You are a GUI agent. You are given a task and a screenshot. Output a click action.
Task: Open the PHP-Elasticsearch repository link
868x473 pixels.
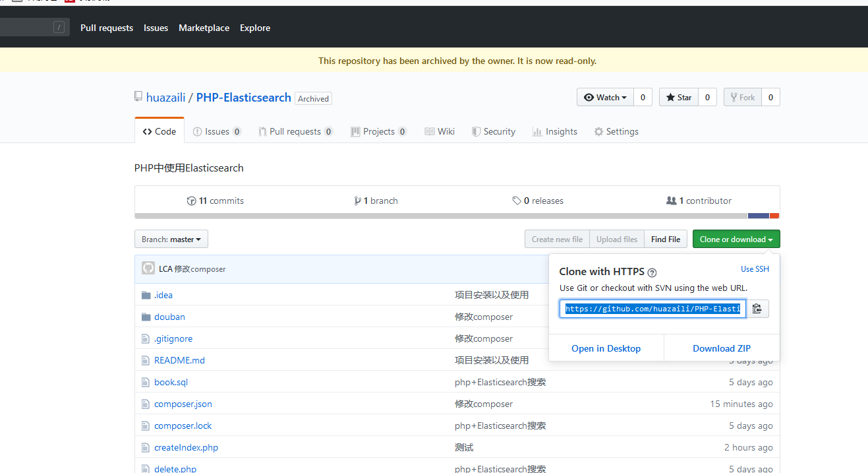point(244,98)
